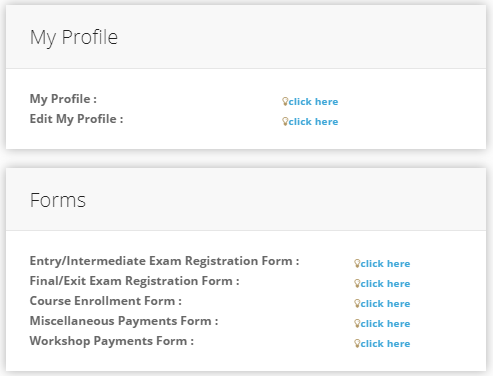The width and height of the screenshot is (493, 376).
Task: Click lightbulb icon for Entry/Intermediate Exam Registration
Action: point(357,263)
